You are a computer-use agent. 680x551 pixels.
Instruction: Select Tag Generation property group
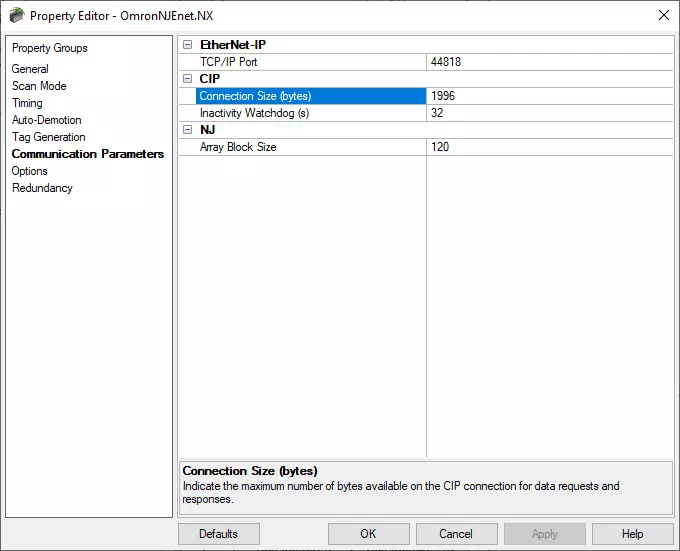coord(49,137)
